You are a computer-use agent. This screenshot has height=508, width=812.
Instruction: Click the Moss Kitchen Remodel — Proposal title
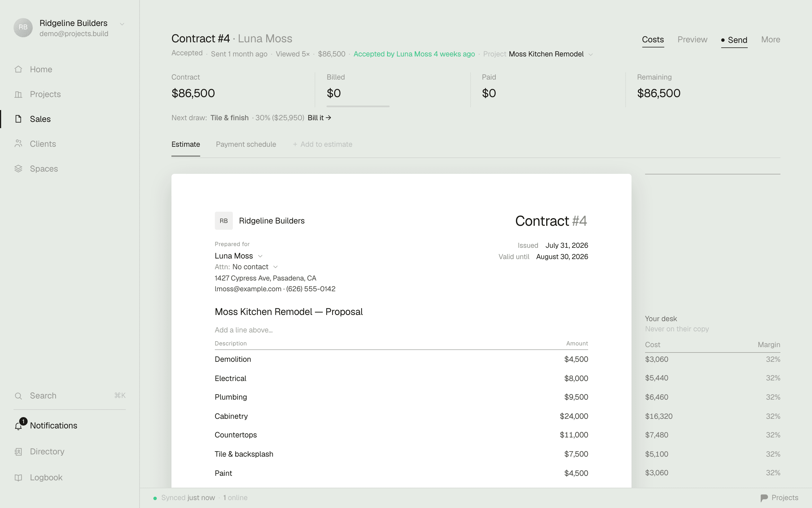(288, 312)
